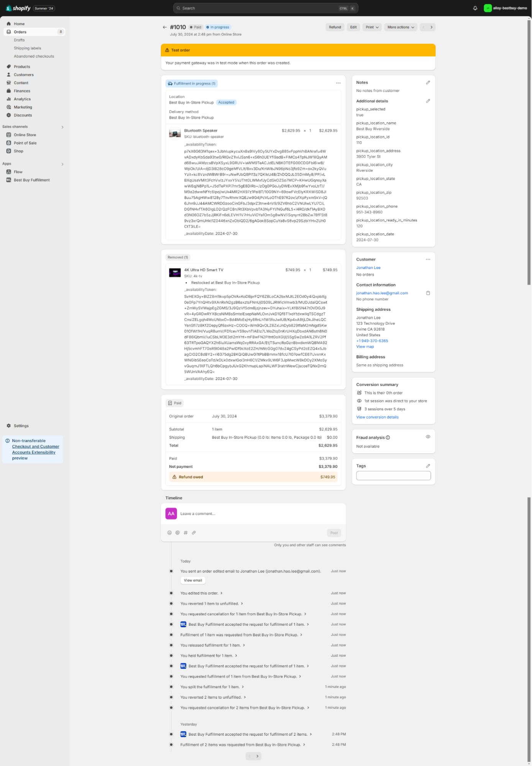This screenshot has width=532, height=766.
Task: Open customer Jonathan Lee's profile link
Action: tap(368, 268)
